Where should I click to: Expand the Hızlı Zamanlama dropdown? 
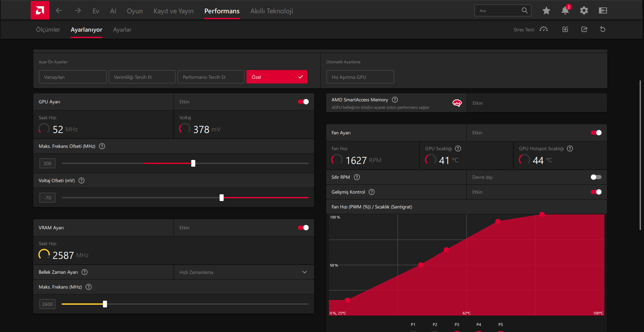tap(244, 272)
